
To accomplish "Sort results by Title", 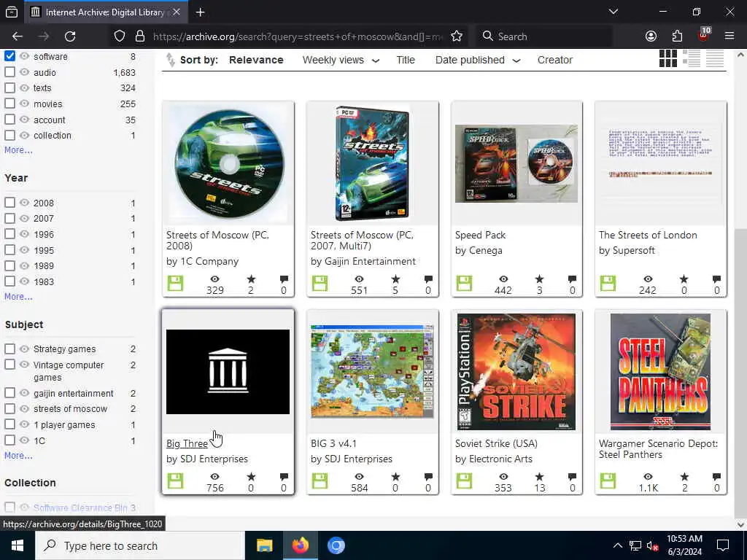I will click(x=406, y=60).
